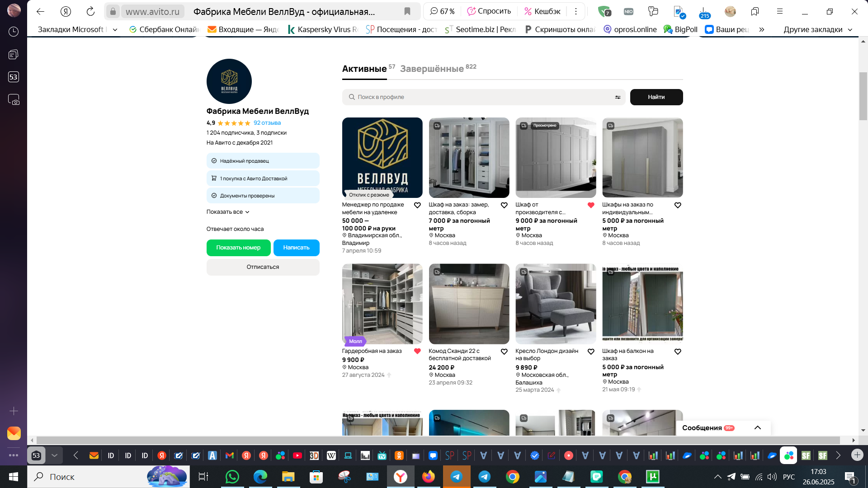The height and width of the screenshot is (488, 868).
Task: Open the Комод Сканди 22 listing title
Action: point(460,355)
